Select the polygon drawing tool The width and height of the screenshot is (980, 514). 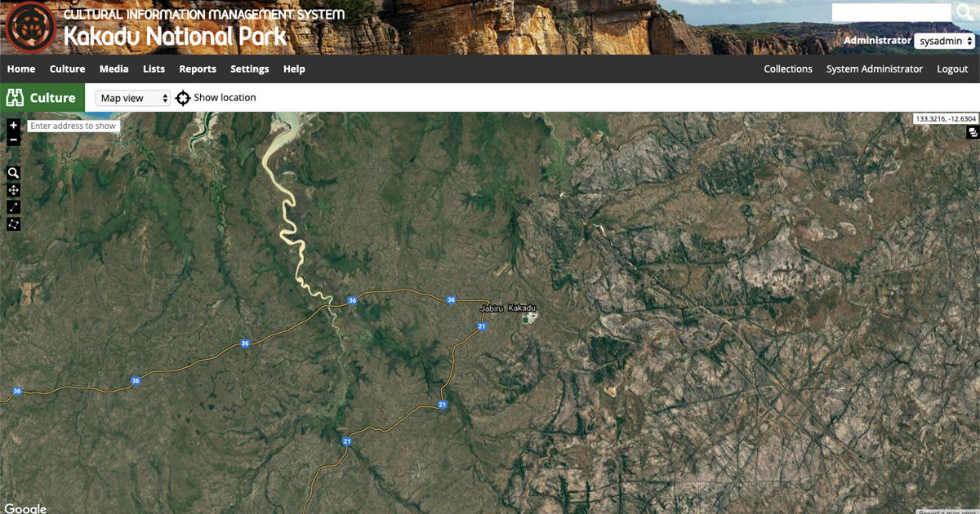coord(14,224)
